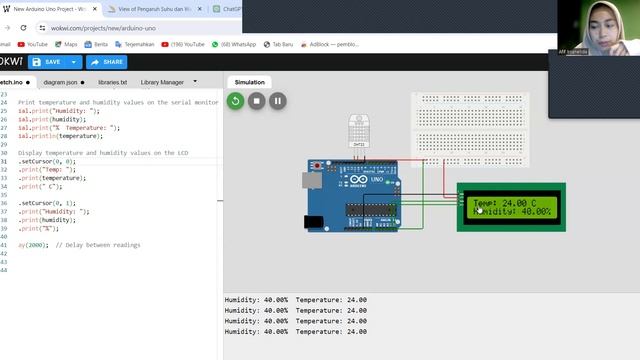The width and height of the screenshot is (640, 360).
Task: Open the YouTube bookmark
Action: (33, 44)
